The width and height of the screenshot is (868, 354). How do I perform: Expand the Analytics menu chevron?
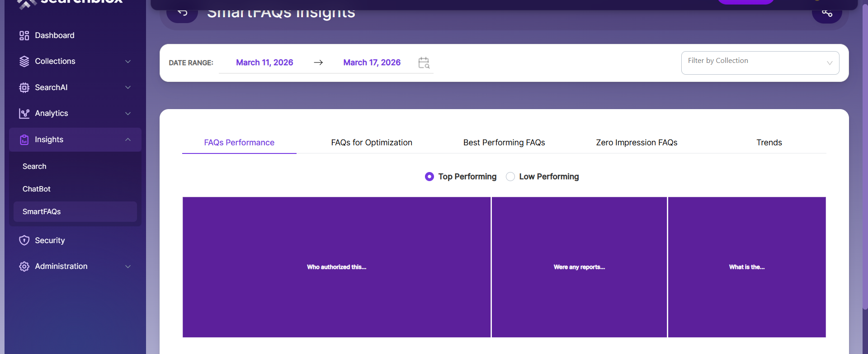tap(128, 114)
